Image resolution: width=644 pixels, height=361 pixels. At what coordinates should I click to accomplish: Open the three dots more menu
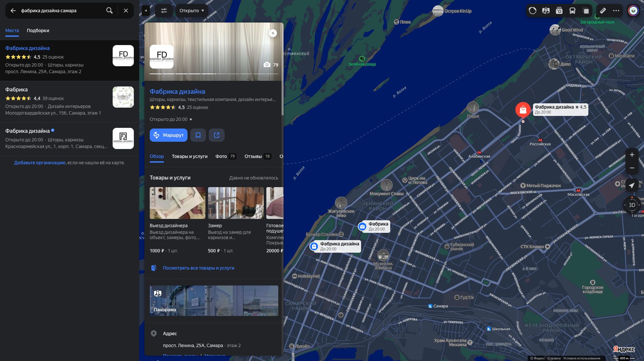coord(616,11)
